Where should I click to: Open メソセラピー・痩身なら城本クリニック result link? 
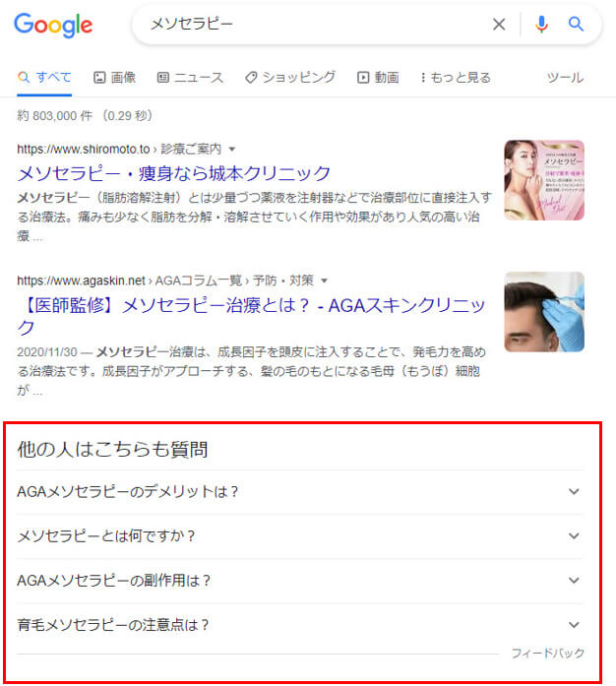[174, 173]
